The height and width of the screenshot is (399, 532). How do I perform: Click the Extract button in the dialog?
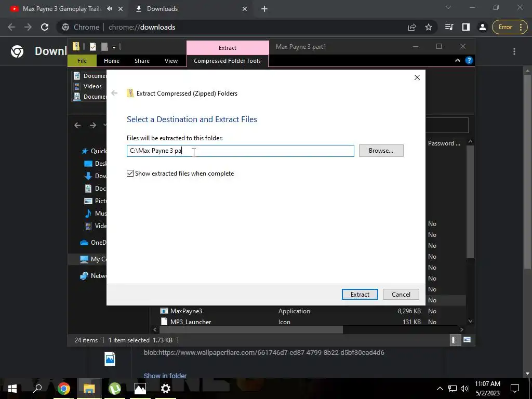tap(360, 295)
